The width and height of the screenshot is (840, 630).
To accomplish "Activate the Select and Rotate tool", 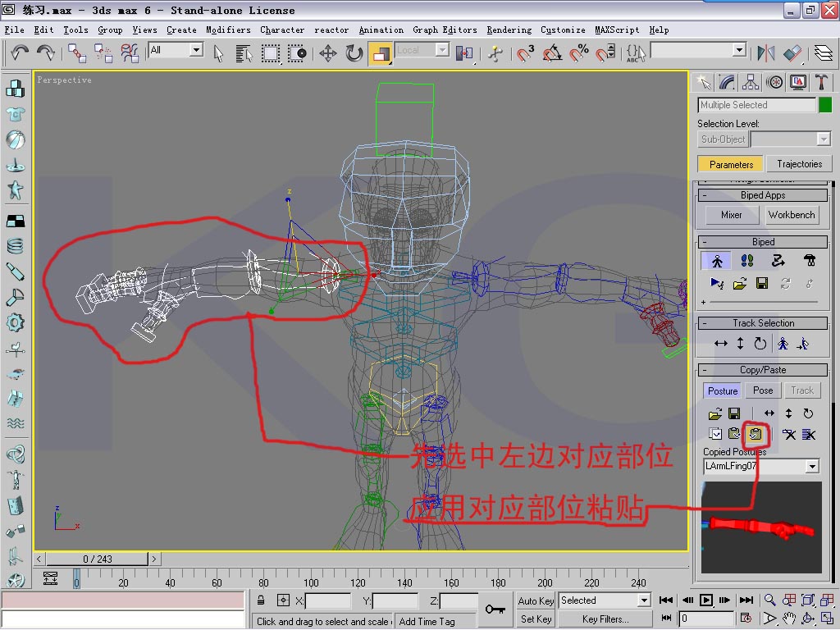I will (354, 53).
